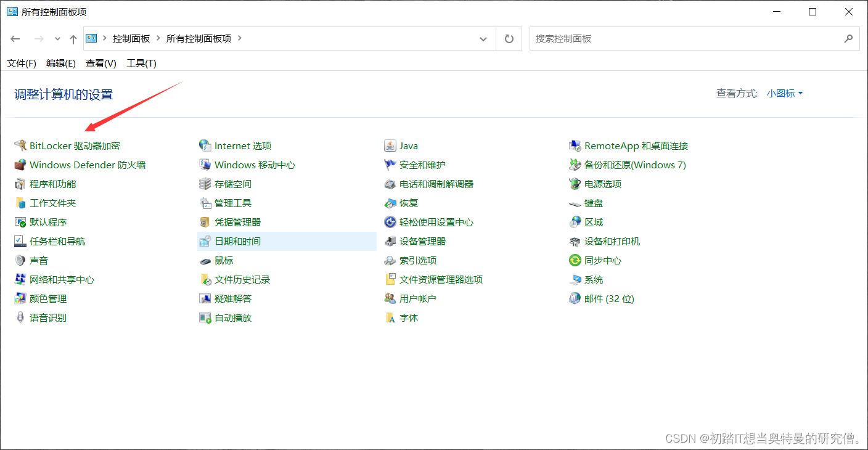Click the 语音识别 microphone icon
The width and height of the screenshot is (868, 450).
point(20,318)
